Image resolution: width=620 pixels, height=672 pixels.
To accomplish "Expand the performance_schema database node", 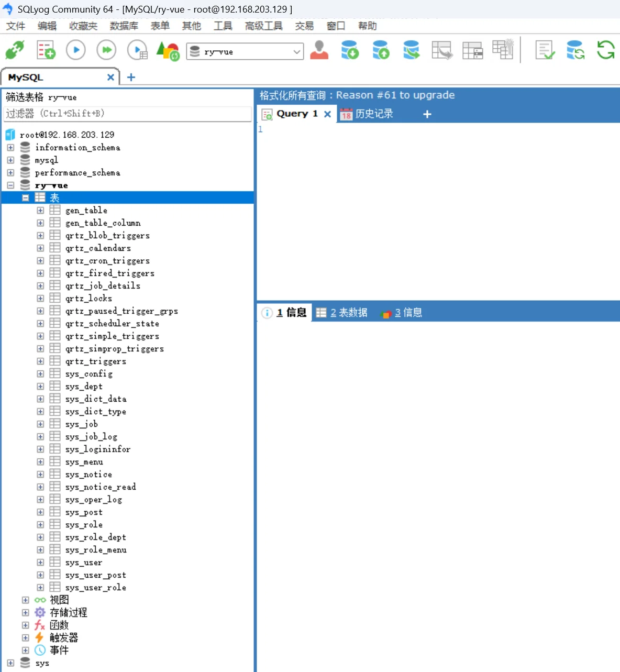I will (10, 173).
